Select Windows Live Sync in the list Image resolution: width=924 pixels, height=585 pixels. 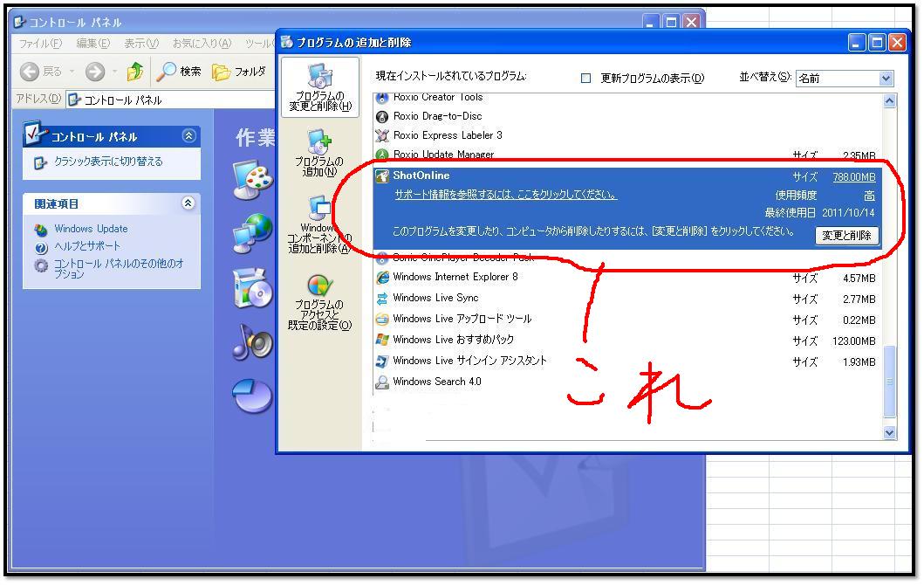pos(435,298)
